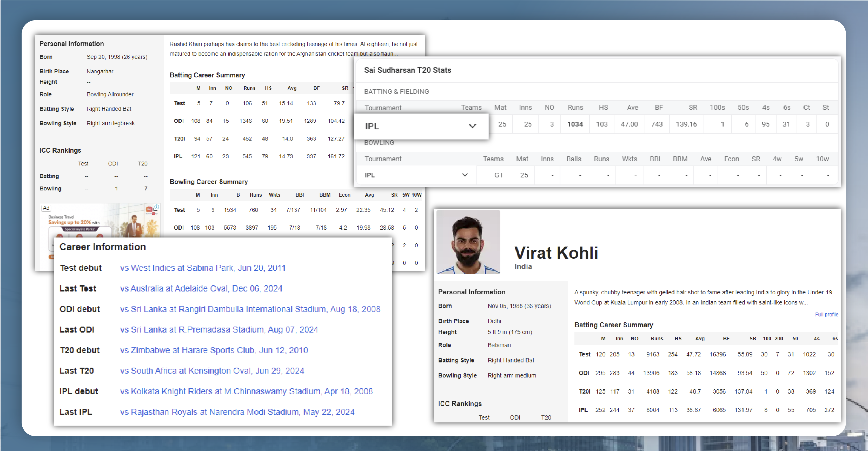Open ODI debut vs Sri Lanka Dambulla link
The image size is (868, 451).
(250, 309)
